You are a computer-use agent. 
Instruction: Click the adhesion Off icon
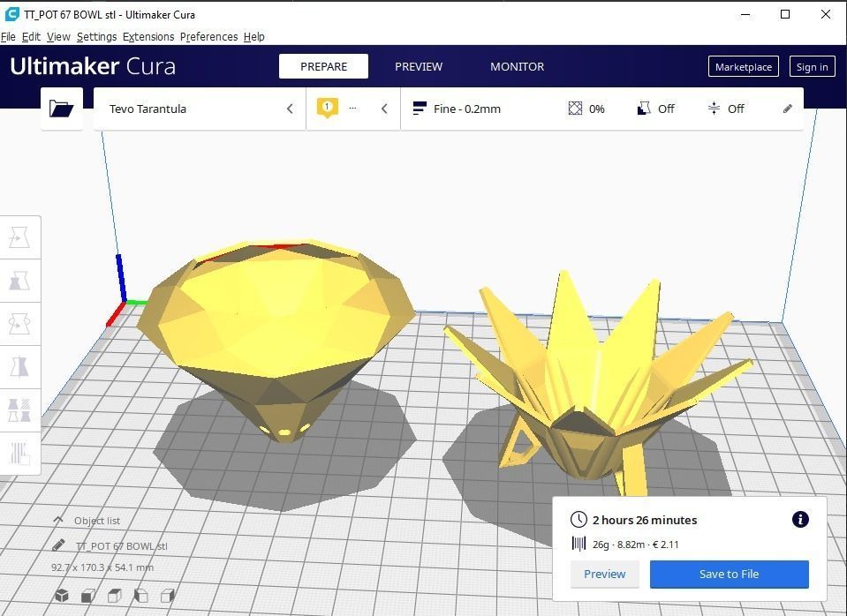point(714,109)
